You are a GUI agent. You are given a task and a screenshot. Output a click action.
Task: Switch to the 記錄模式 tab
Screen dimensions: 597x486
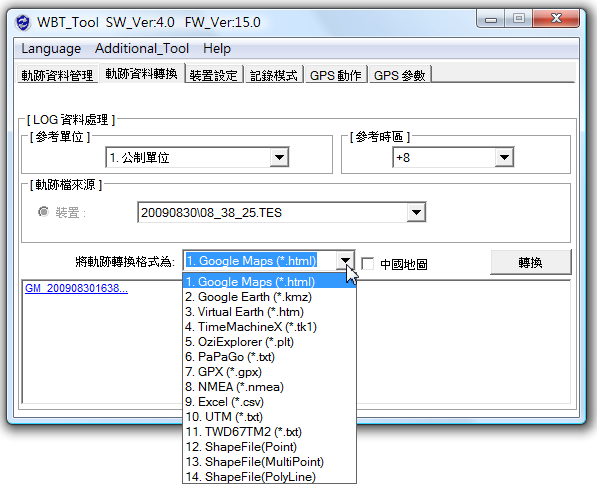point(274,75)
